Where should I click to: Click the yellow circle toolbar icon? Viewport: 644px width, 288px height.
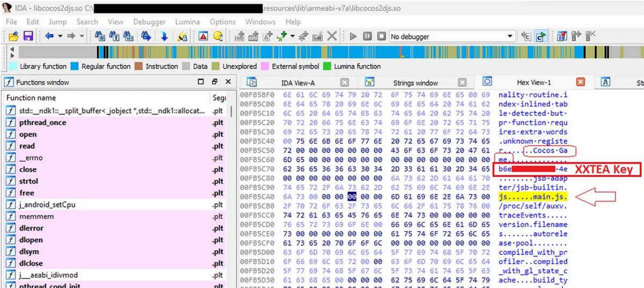(218, 37)
